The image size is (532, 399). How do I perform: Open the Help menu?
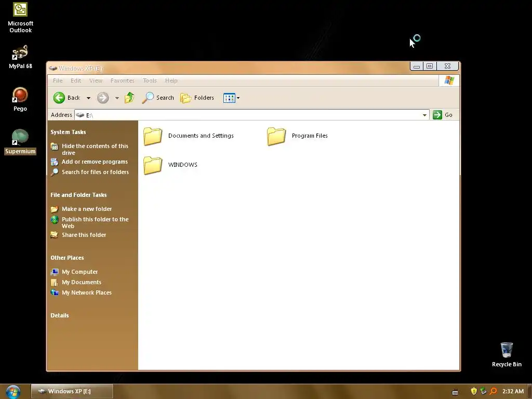[171, 81]
